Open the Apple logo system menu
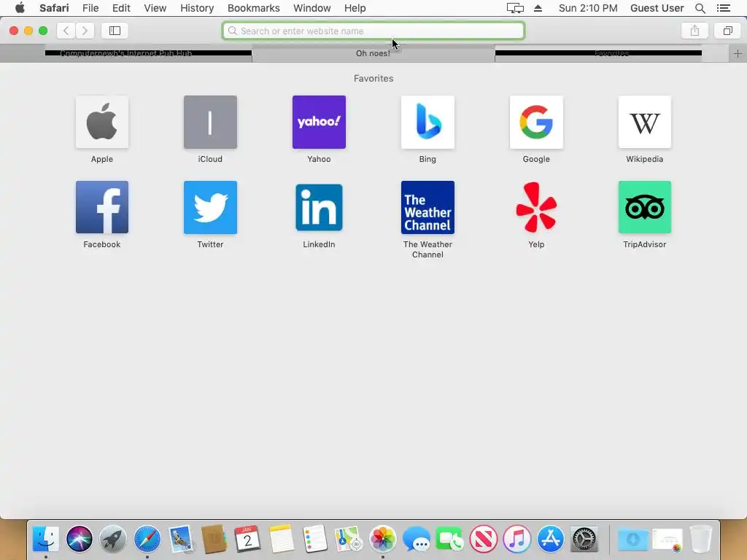747x560 pixels. pos(20,8)
